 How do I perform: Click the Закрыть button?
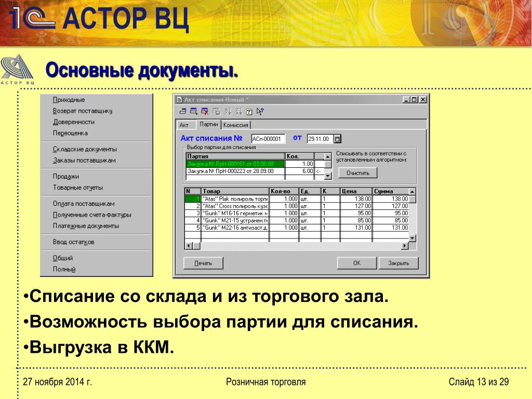coord(398,263)
